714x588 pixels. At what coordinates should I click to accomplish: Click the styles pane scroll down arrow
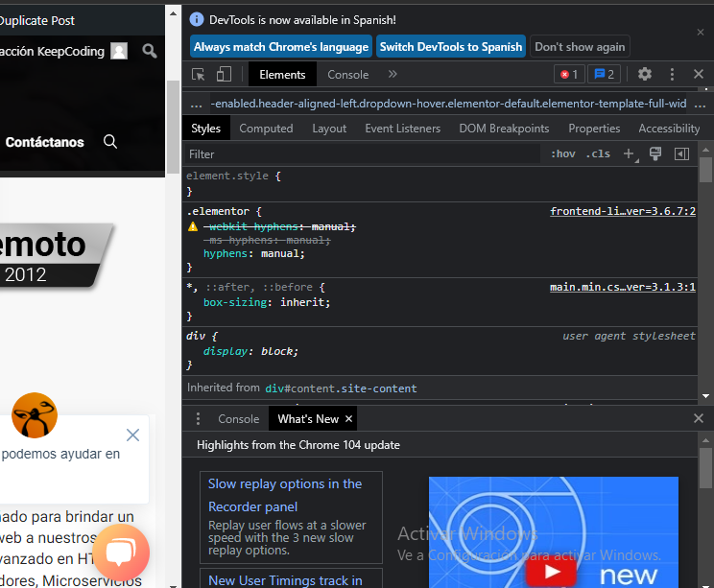tap(705, 396)
